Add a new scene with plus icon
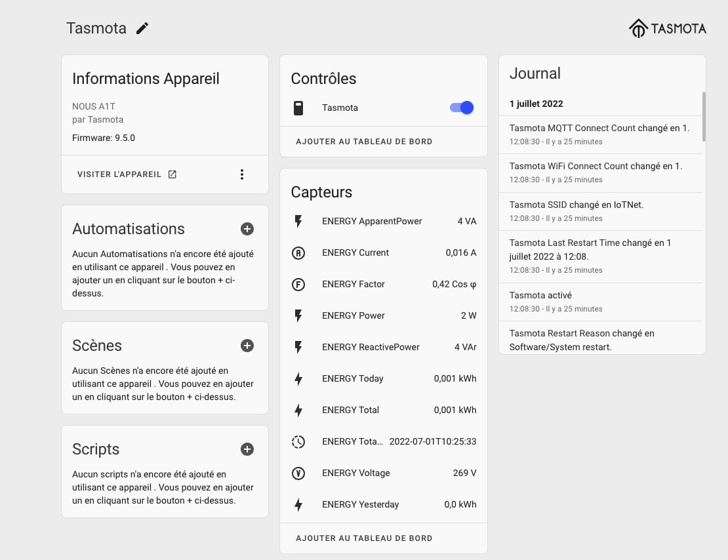The height and width of the screenshot is (560, 728). point(247,346)
